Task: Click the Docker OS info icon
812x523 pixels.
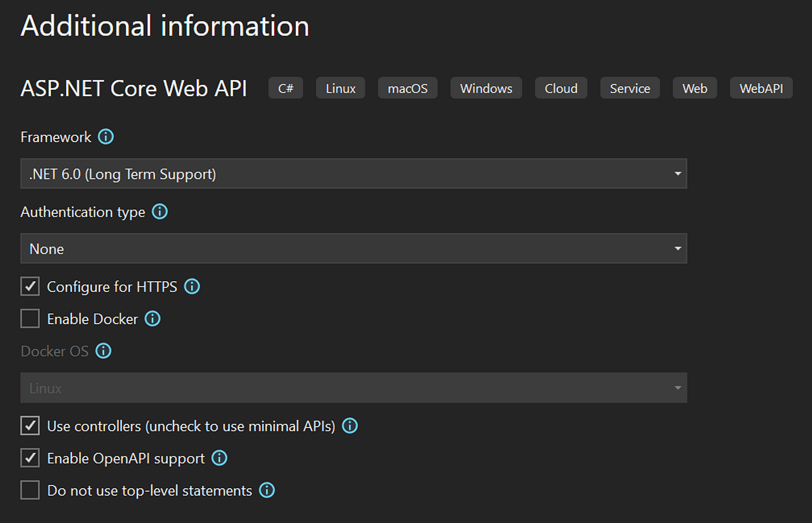Action: (103, 351)
